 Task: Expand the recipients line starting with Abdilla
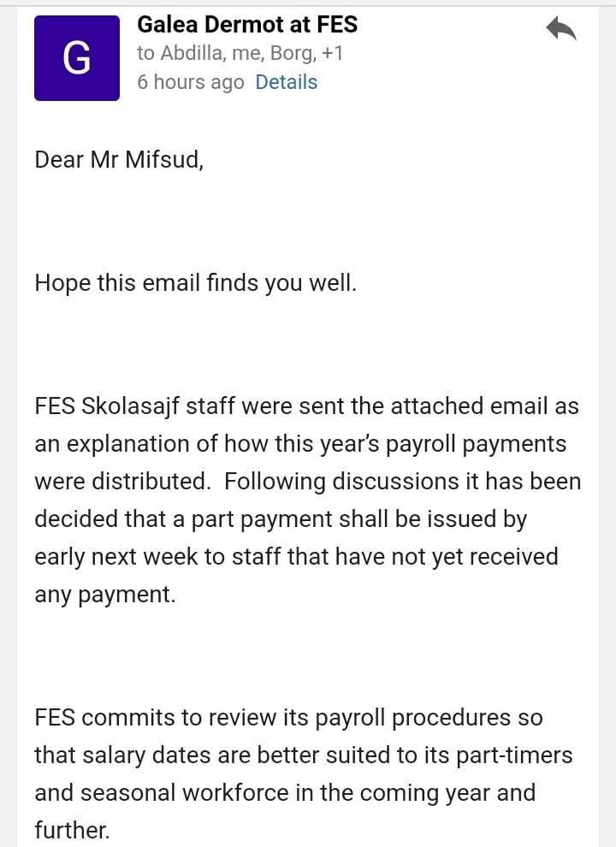click(x=240, y=53)
